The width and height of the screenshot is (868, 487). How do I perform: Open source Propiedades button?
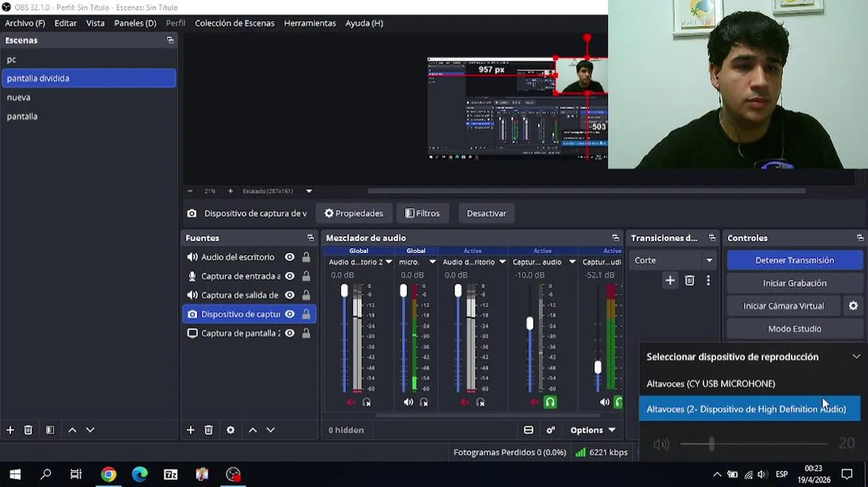pos(354,213)
